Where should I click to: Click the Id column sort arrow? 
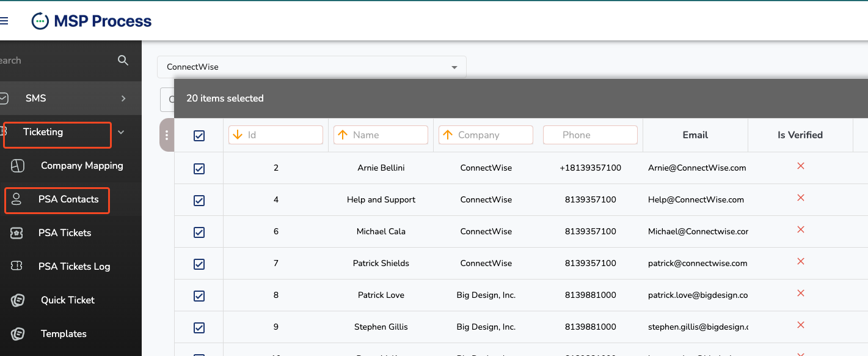point(238,135)
